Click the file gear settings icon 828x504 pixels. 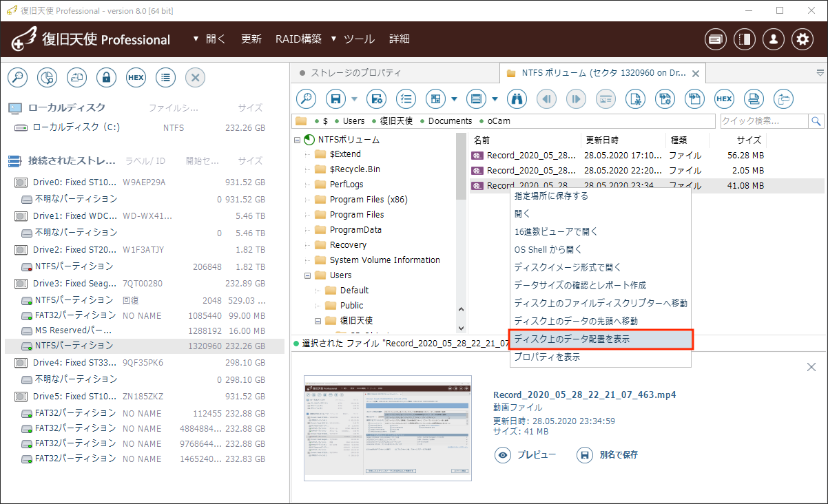click(x=665, y=98)
